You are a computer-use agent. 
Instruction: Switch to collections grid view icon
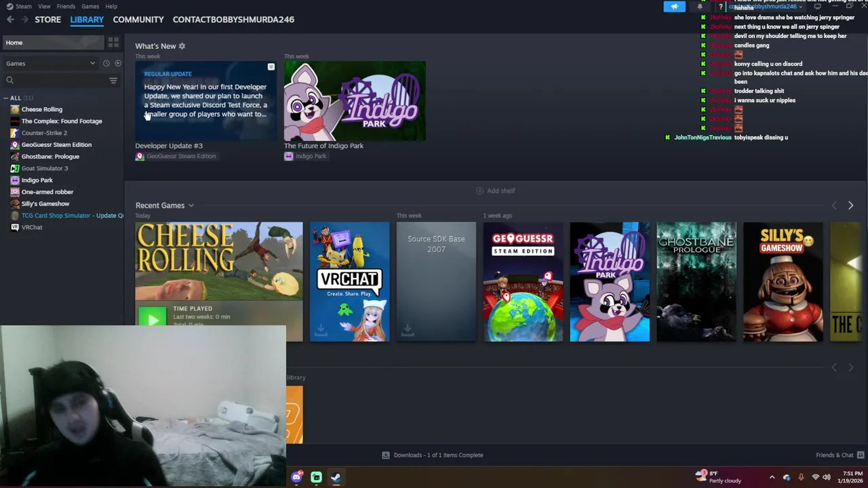coord(113,43)
